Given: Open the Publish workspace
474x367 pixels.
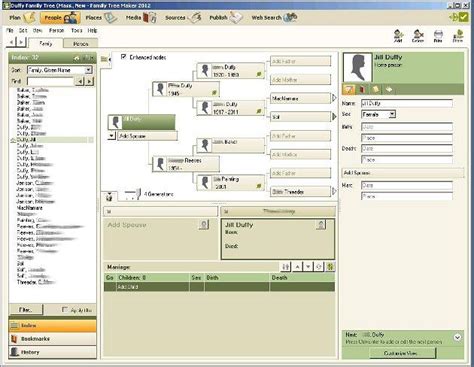Looking at the screenshot, I should coord(226,18).
